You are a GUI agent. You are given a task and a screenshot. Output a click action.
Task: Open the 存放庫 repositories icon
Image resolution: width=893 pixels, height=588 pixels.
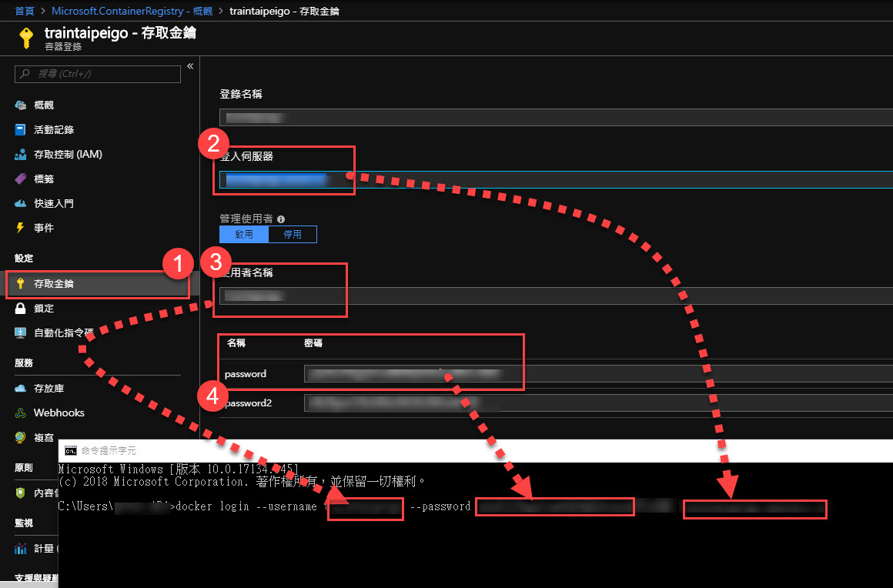[x=21, y=388]
